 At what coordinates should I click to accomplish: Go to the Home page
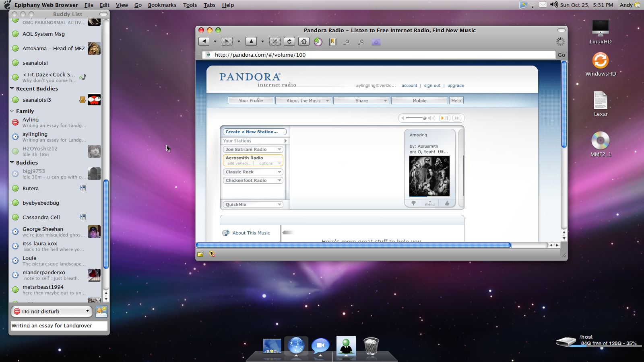tap(304, 41)
